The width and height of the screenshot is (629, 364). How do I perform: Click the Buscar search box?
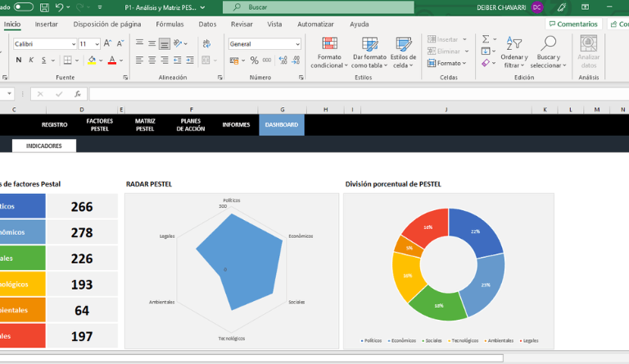[x=319, y=7]
